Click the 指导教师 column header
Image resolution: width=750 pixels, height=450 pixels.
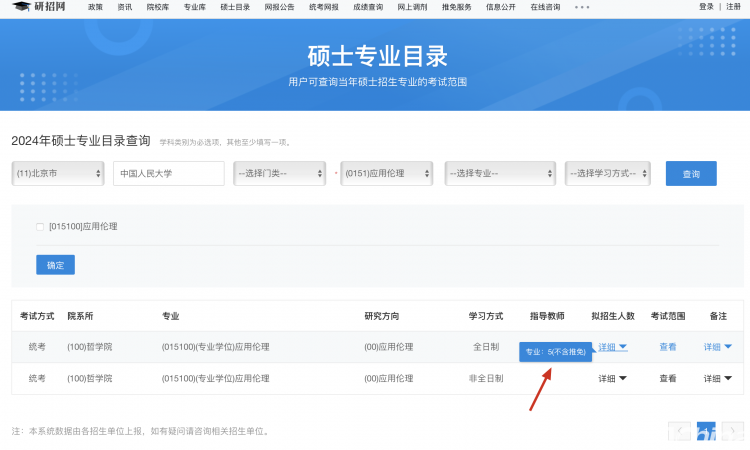coord(547,316)
